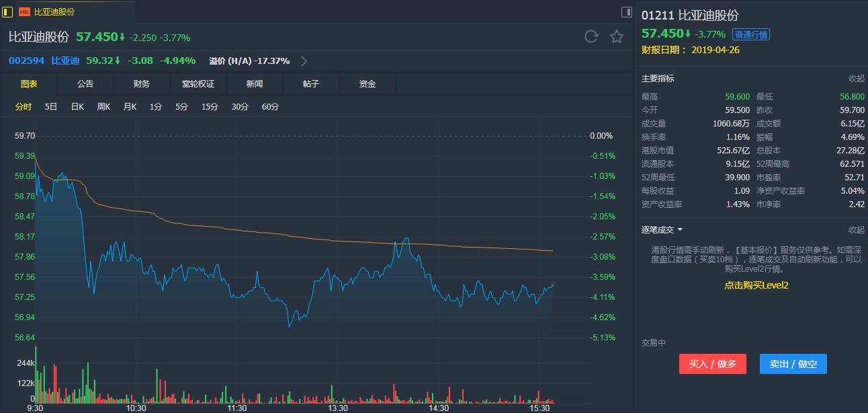Image resolution: width=868 pixels, height=413 pixels.
Task: Open the 资金 tab
Action: (367, 84)
